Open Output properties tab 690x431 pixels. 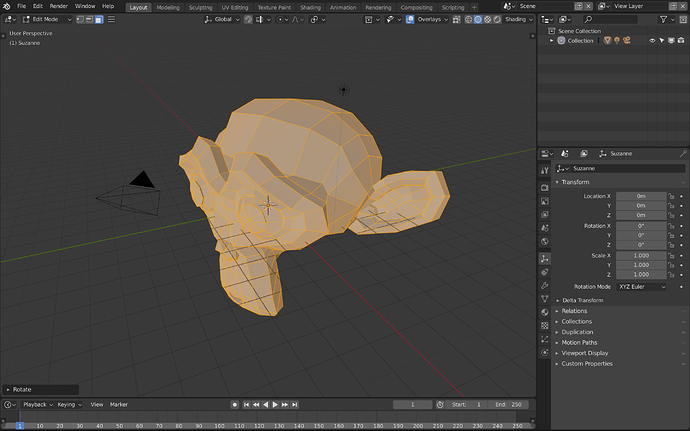pyautogui.click(x=545, y=201)
